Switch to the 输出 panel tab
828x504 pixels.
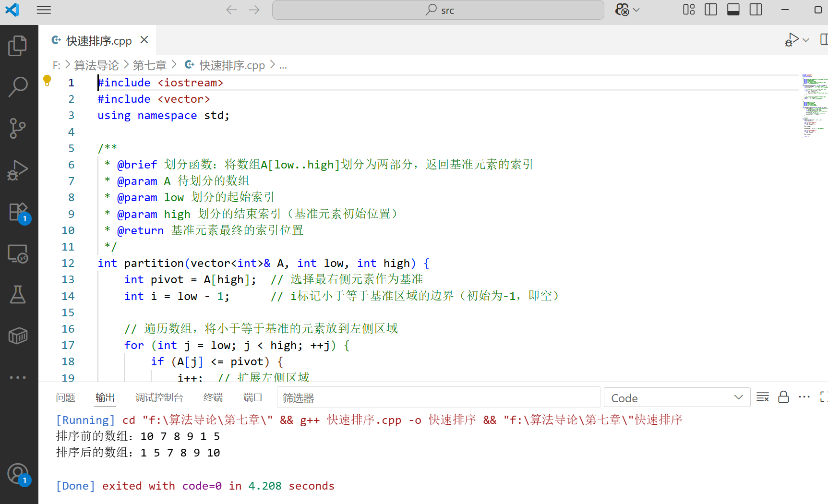tap(105, 397)
